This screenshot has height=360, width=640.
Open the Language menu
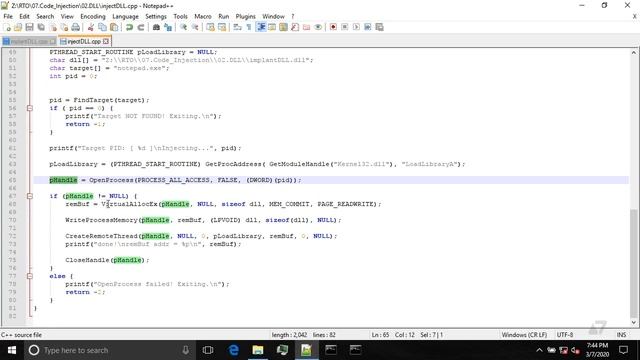[125, 16]
